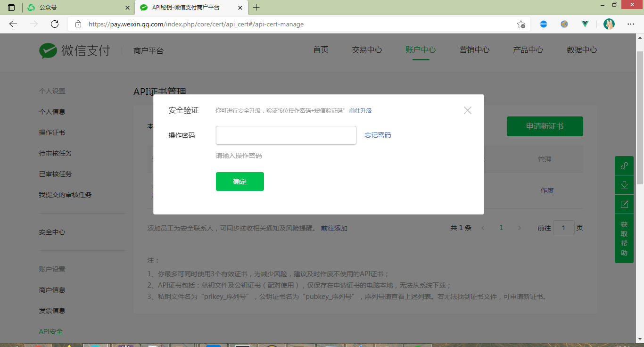Open the 交易中心 navigation tab
This screenshot has width=644, height=347.
click(x=367, y=50)
